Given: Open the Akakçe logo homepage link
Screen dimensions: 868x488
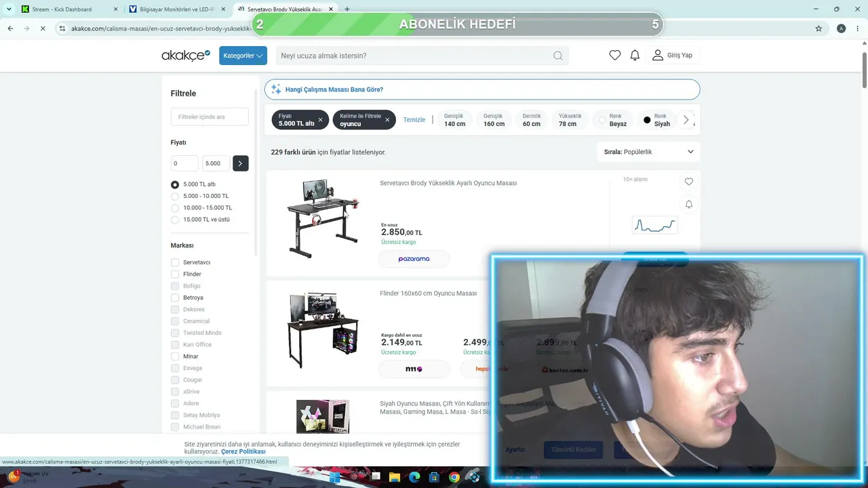Looking at the screenshot, I should coord(185,56).
